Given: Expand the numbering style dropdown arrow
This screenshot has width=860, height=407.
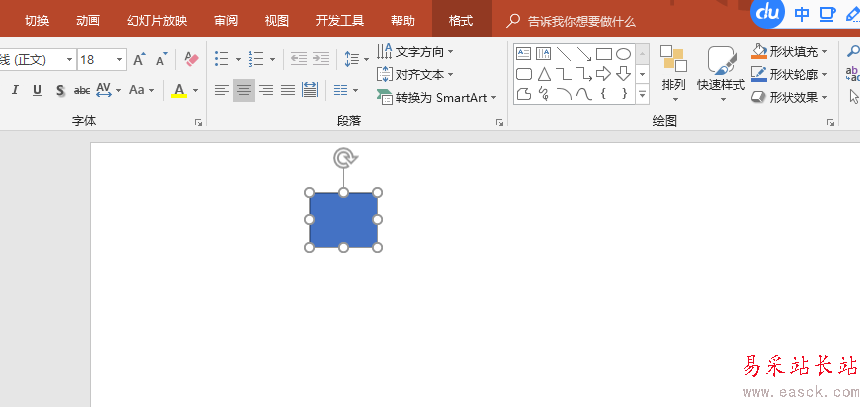Looking at the screenshot, I should [x=272, y=59].
